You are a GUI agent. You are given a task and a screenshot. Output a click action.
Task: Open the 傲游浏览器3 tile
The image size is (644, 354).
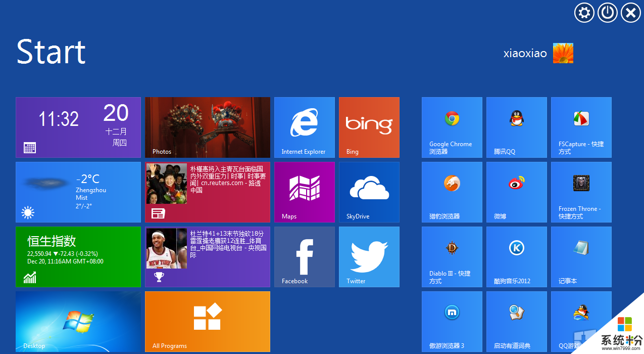(x=452, y=321)
